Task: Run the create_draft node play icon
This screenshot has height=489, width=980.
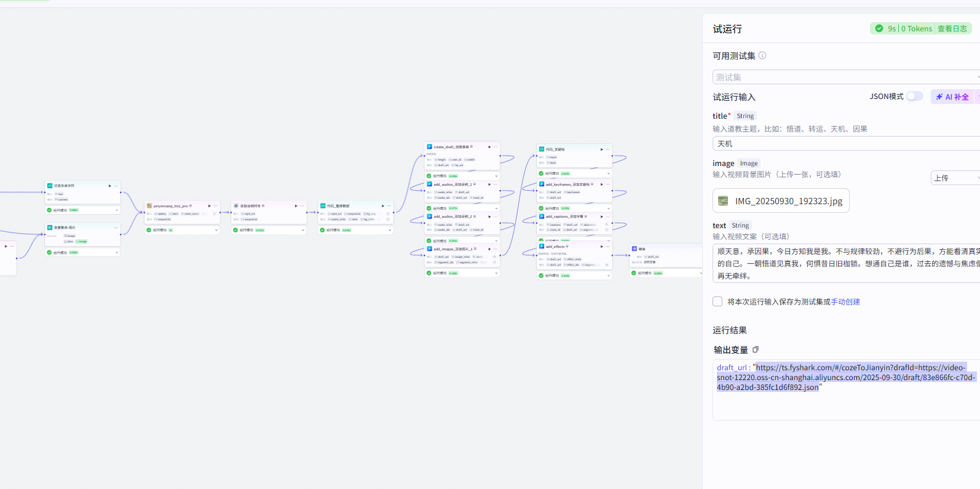Action: [489, 147]
